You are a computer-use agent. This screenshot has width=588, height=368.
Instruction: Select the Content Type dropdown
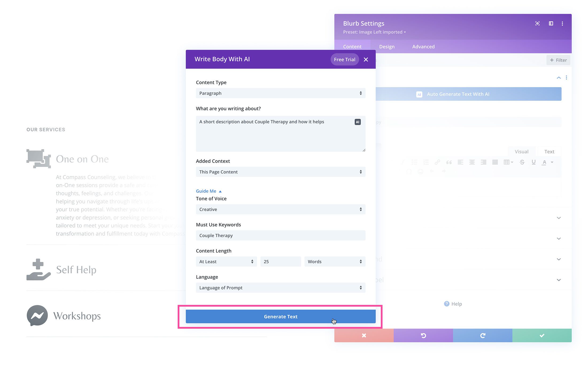tap(280, 93)
